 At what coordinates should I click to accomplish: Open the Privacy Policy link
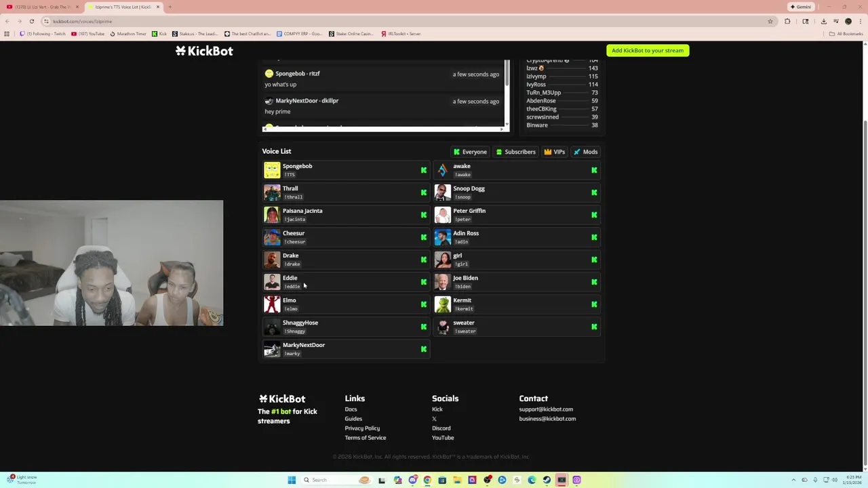(362, 428)
